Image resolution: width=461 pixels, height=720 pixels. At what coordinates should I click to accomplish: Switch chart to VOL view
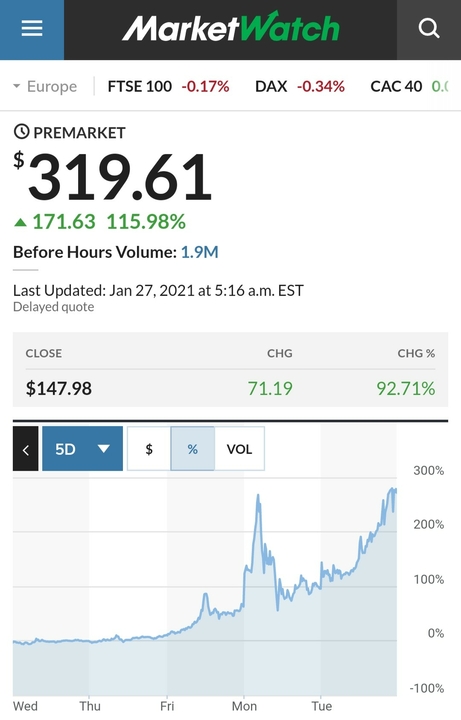pos(239,449)
